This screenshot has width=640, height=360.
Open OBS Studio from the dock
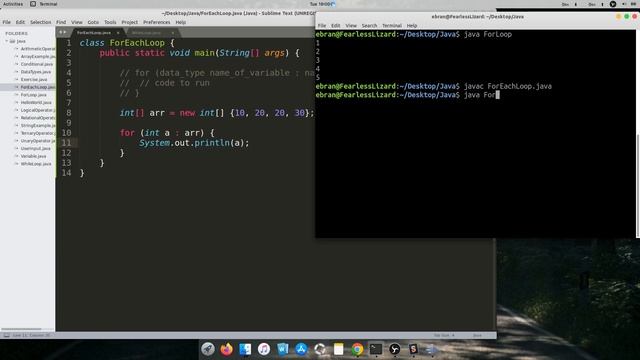coord(395,349)
